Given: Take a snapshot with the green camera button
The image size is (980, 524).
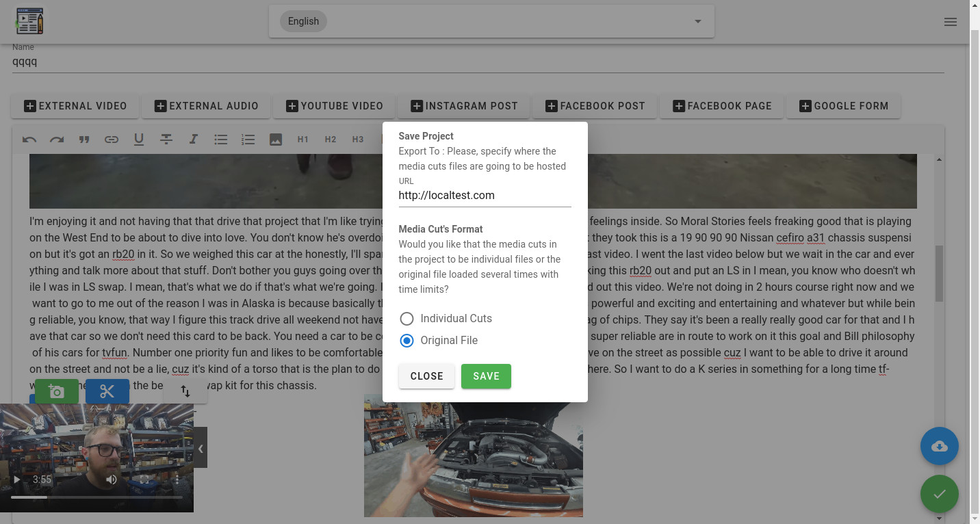Looking at the screenshot, I should pyautogui.click(x=57, y=391).
